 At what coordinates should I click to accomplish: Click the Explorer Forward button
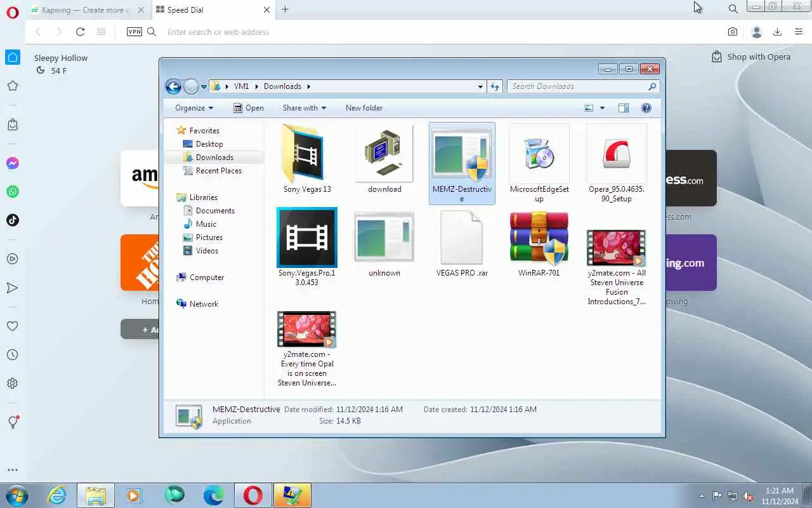pos(191,87)
